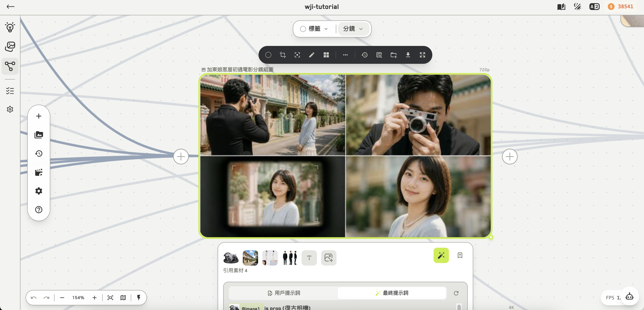Click the focus frame tool
Image resolution: width=644 pixels, height=310 pixels.
pos(297,55)
